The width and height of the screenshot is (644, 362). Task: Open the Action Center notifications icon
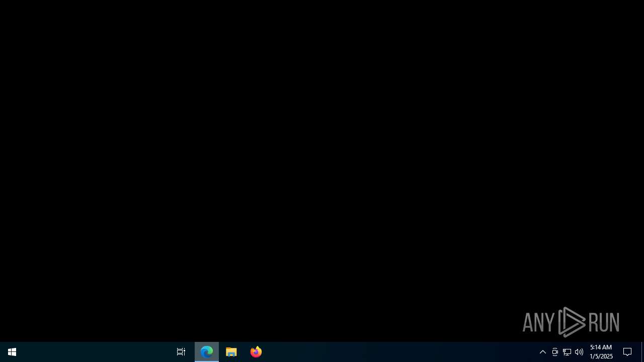[627, 352]
